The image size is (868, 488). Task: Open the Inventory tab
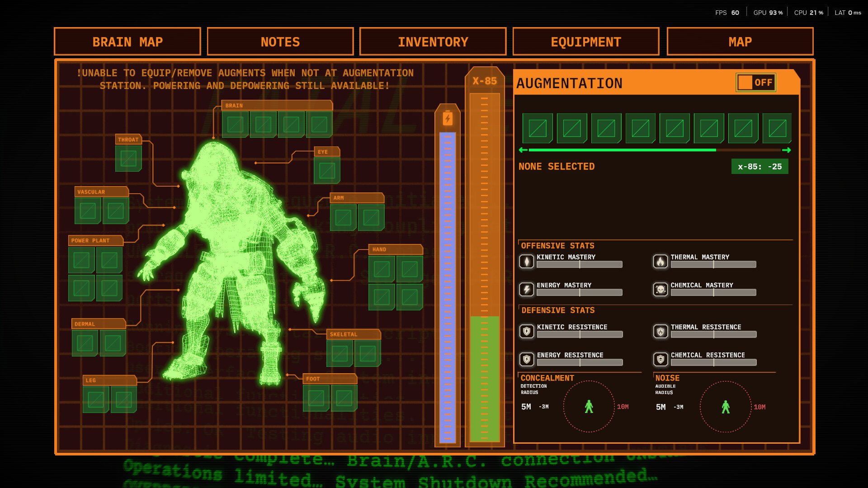coord(433,42)
